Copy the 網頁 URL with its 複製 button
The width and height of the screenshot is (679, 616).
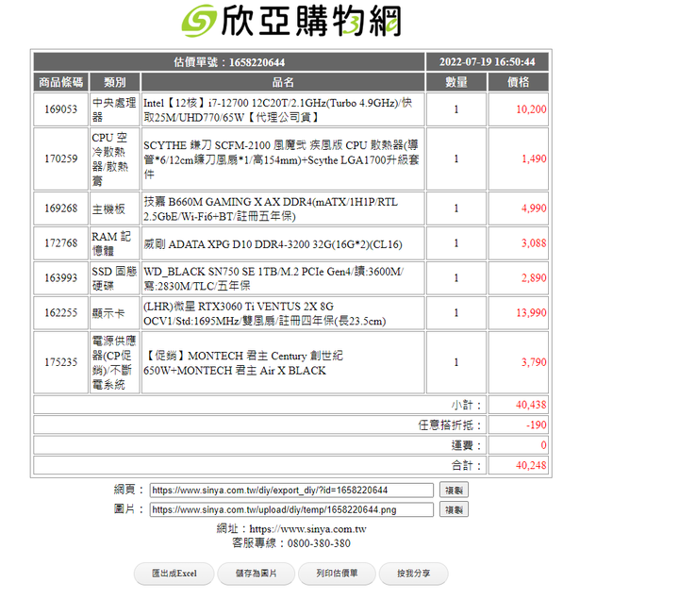454,490
